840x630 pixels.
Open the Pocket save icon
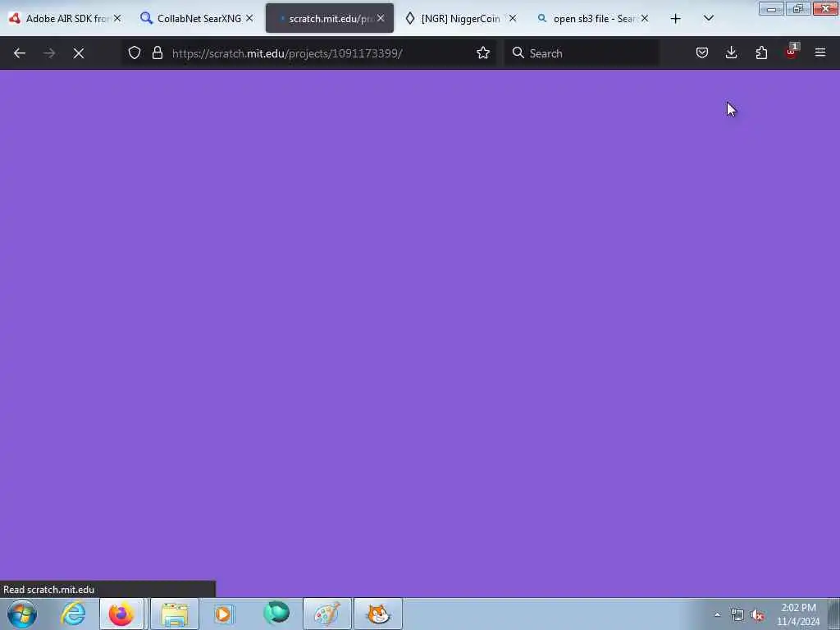[x=702, y=52]
